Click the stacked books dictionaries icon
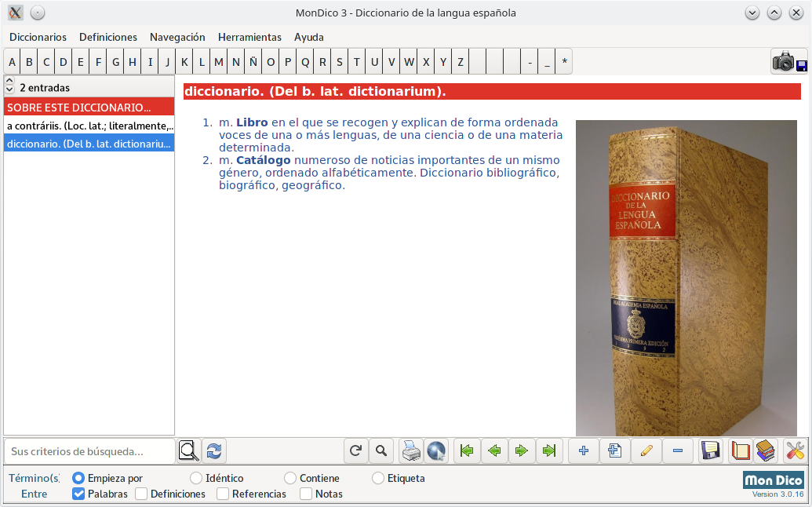This screenshot has width=812, height=507. (x=766, y=450)
